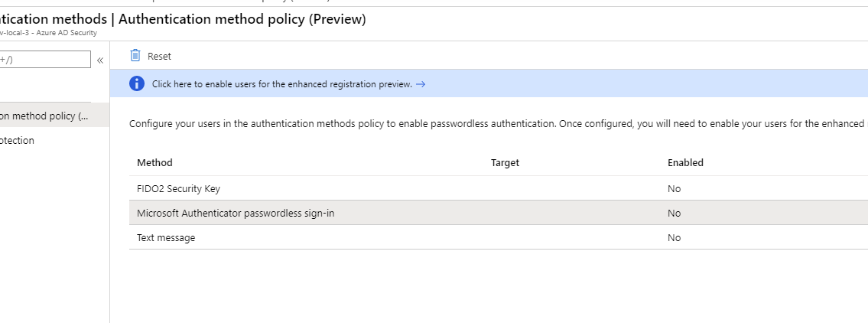Click the sidebar search input field
The width and height of the screenshot is (868, 323).
click(x=44, y=59)
